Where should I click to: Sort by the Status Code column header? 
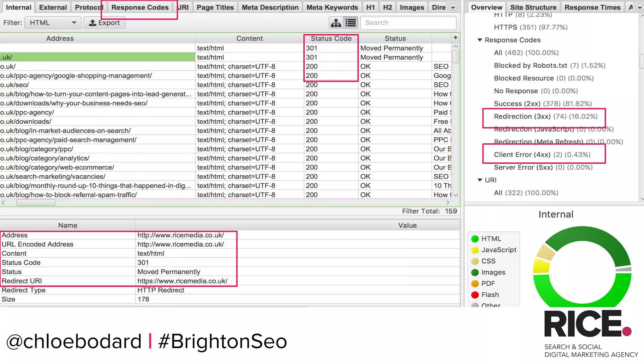pyautogui.click(x=331, y=38)
